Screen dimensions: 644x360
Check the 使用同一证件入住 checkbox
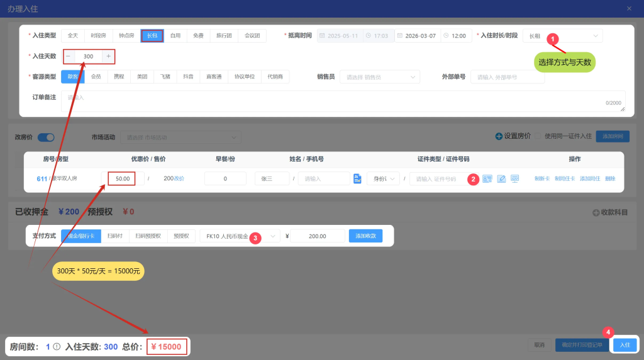click(538, 136)
